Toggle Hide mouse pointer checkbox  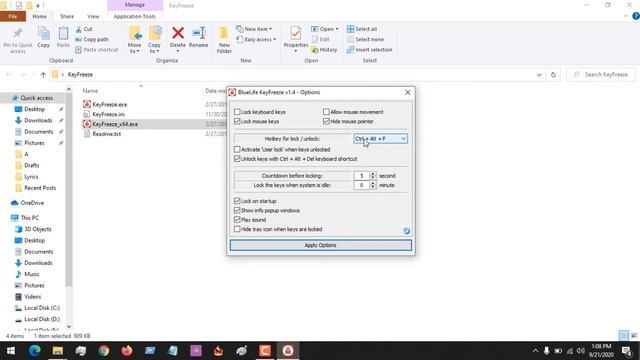(326, 122)
